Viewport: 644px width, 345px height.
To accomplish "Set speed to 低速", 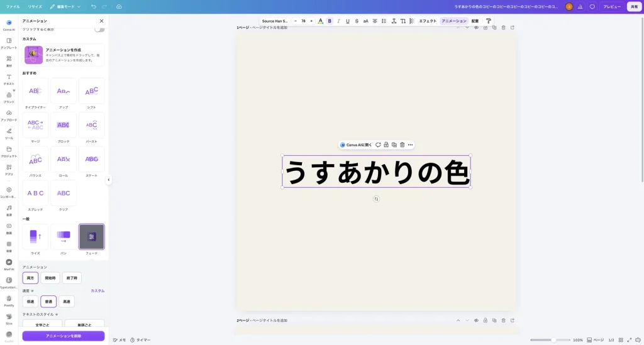I will click(30, 302).
